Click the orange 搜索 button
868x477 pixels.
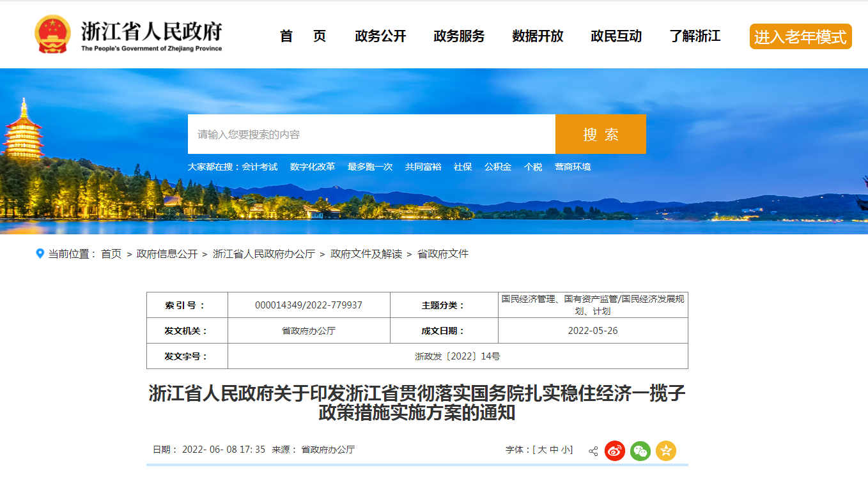tap(600, 134)
